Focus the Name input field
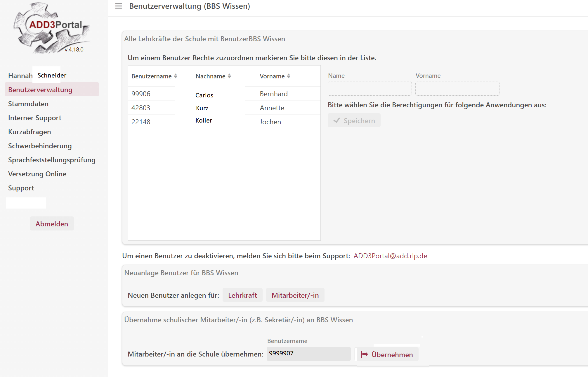 (x=370, y=89)
